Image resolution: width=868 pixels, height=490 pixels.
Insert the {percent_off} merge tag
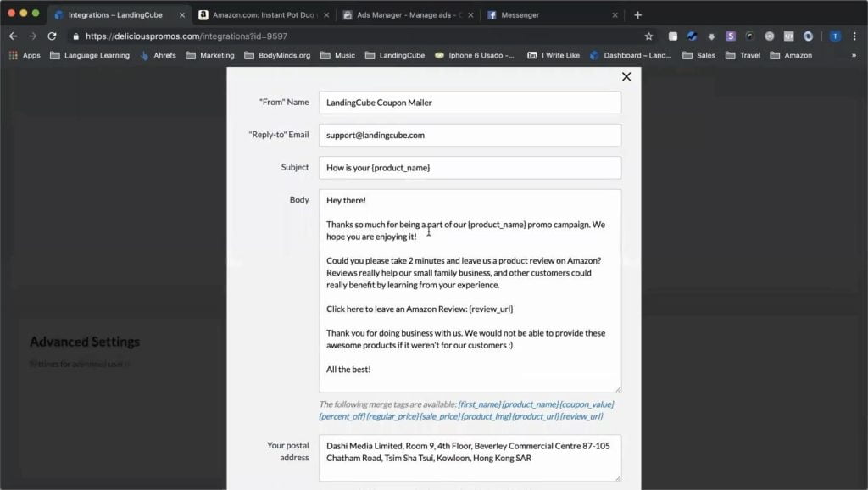tap(342, 416)
